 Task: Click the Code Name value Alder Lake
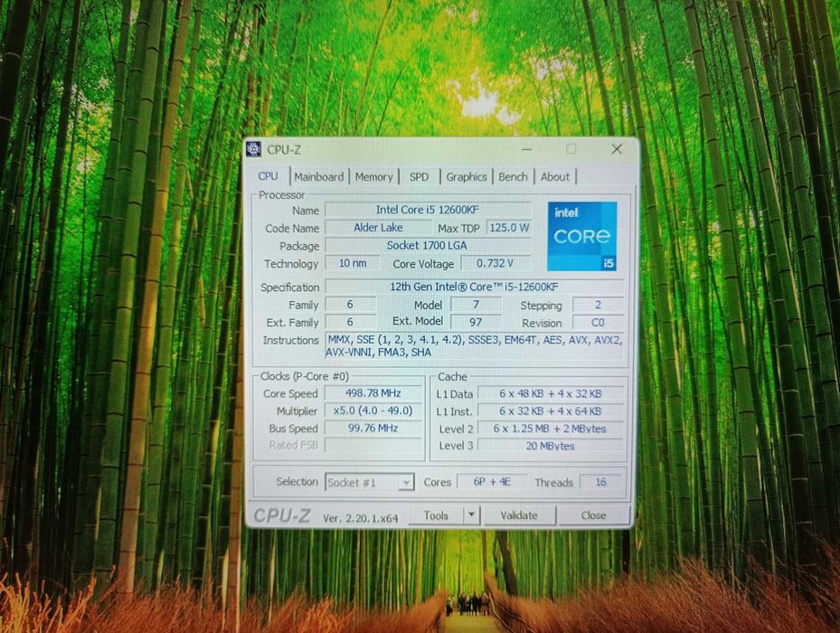pos(378,228)
